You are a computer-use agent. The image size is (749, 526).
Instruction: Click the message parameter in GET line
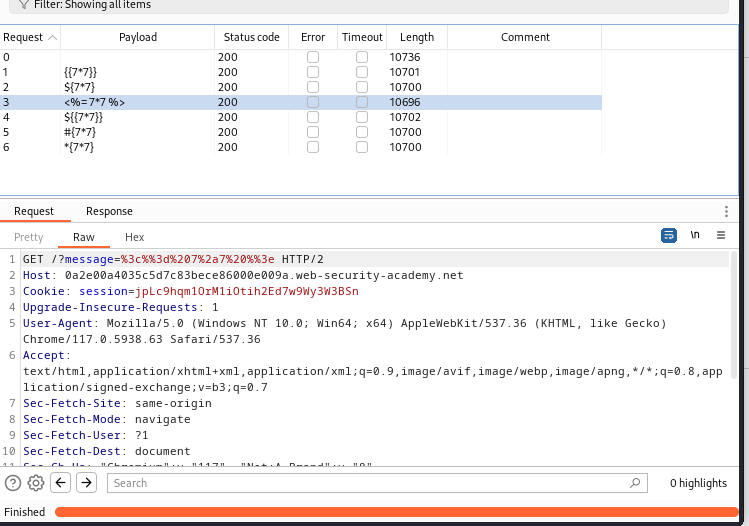coord(89,259)
